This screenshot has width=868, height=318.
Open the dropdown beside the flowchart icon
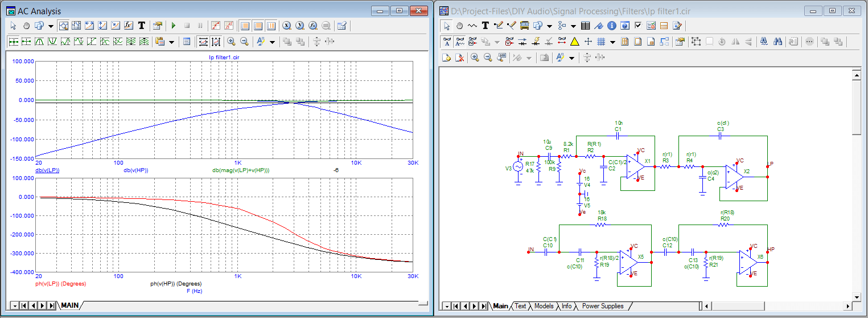573,26
